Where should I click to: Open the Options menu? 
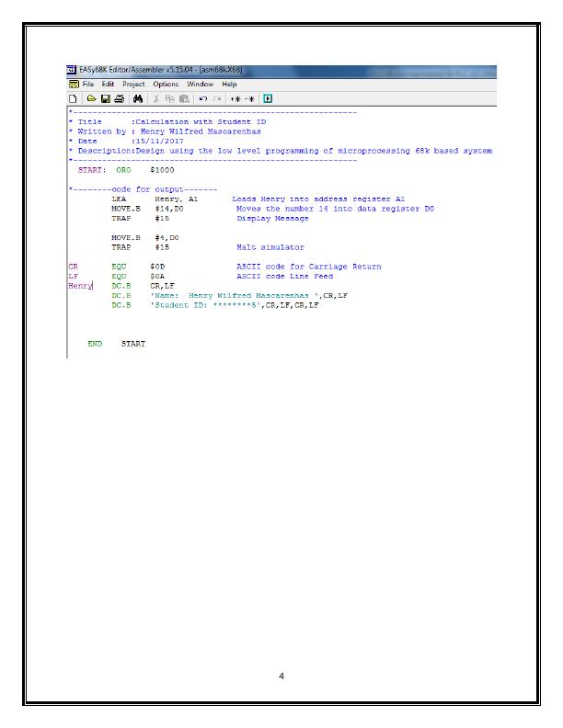(166, 85)
